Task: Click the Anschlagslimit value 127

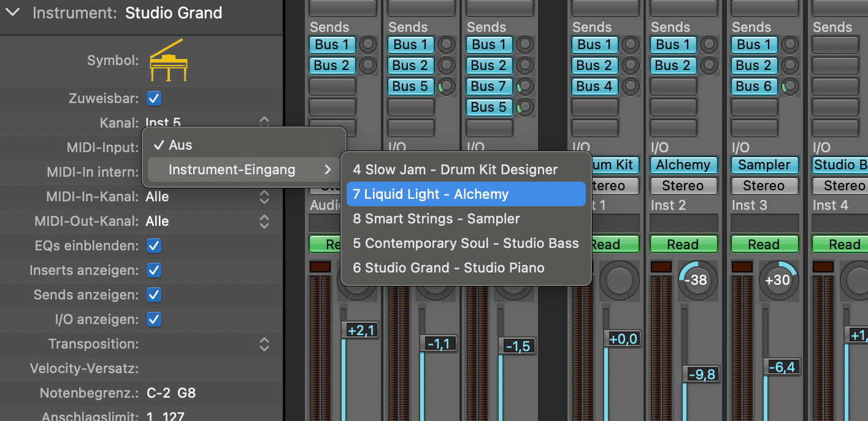Action: pyautogui.click(x=174, y=417)
